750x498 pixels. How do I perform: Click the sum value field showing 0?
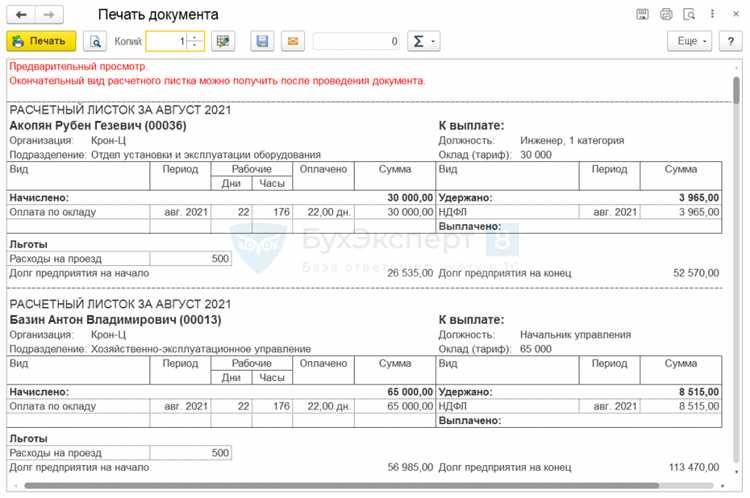(x=356, y=41)
